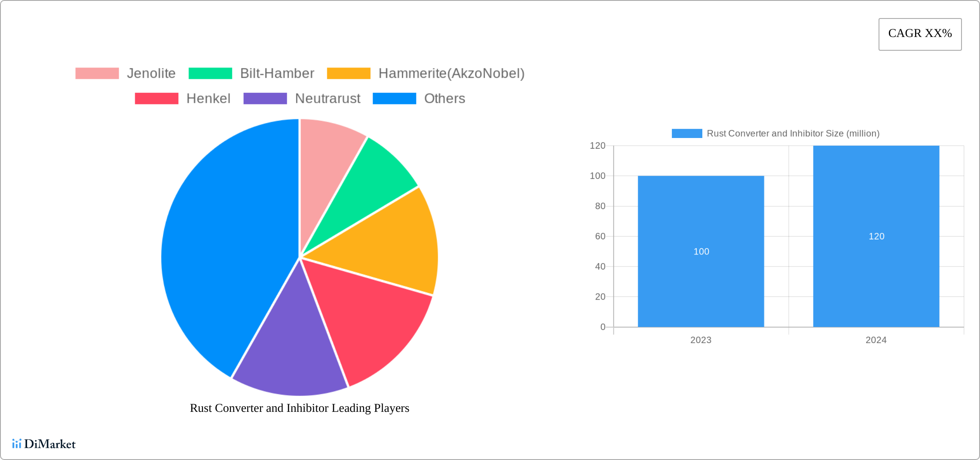980x460 pixels.
Task: Select the 2023 axis label
Action: tap(701, 340)
